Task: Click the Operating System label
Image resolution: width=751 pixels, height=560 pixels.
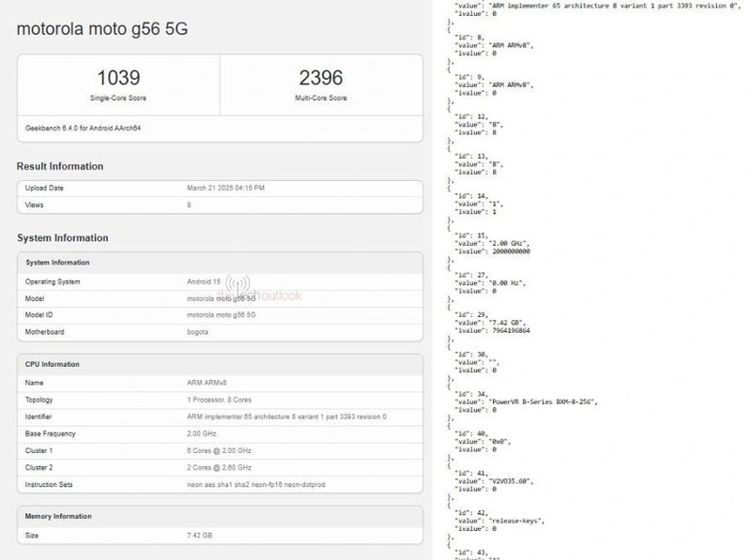Action: (53, 281)
